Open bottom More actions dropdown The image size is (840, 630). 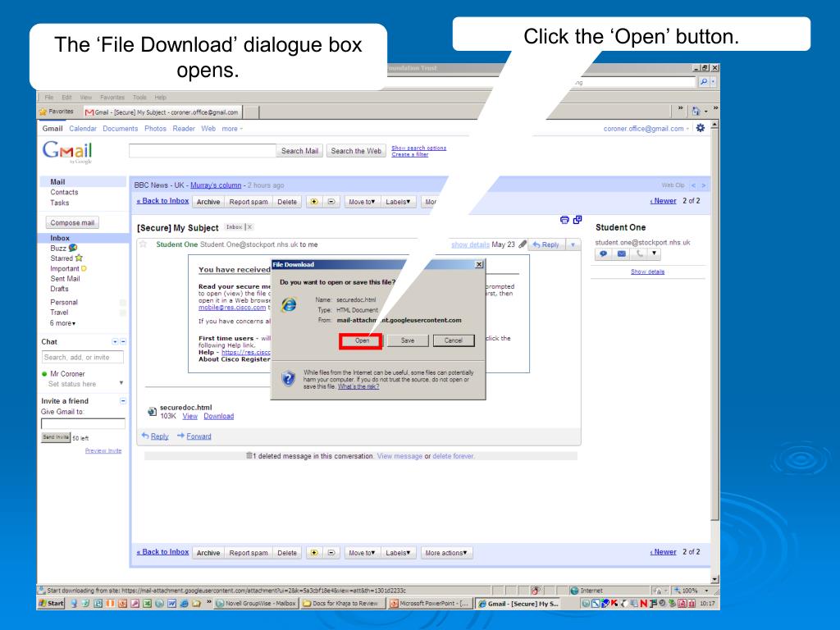[x=446, y=553]
